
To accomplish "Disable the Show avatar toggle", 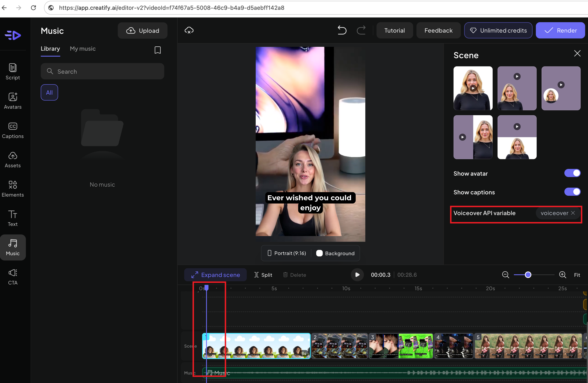I will pyautogui.click(x=573, y=173).
